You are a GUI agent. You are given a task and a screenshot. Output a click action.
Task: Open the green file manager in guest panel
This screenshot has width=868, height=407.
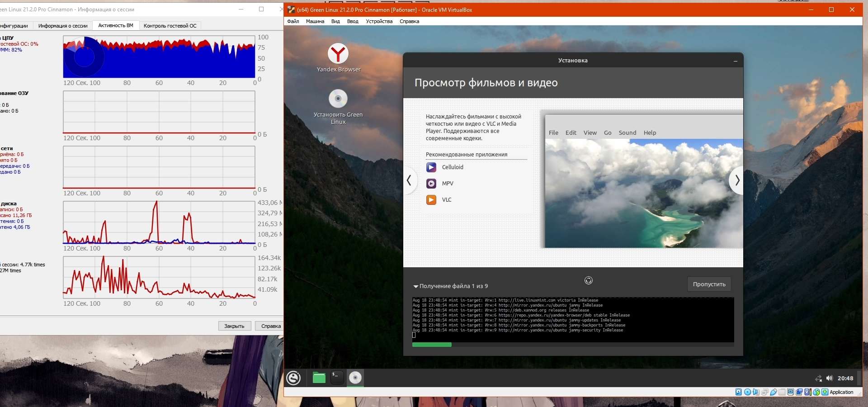click(x=319, y=378)
